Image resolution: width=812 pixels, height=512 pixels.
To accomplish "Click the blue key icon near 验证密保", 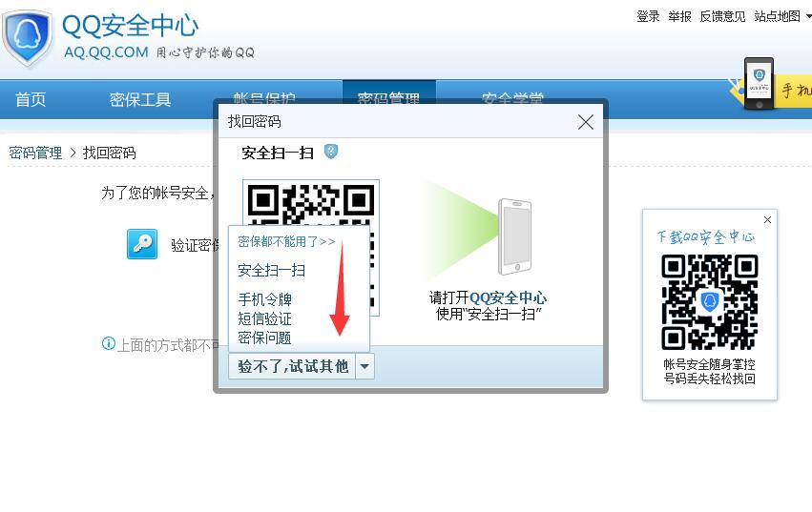I will 142,244.
